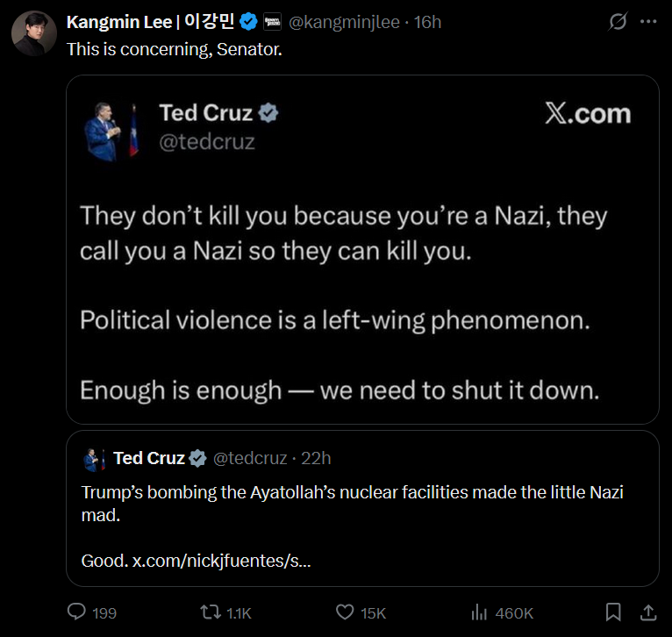This screenshot has width=672, height=637.
Task: Click the quoted tweet's Ted Cruz avatar
Action: click(94, 460)
